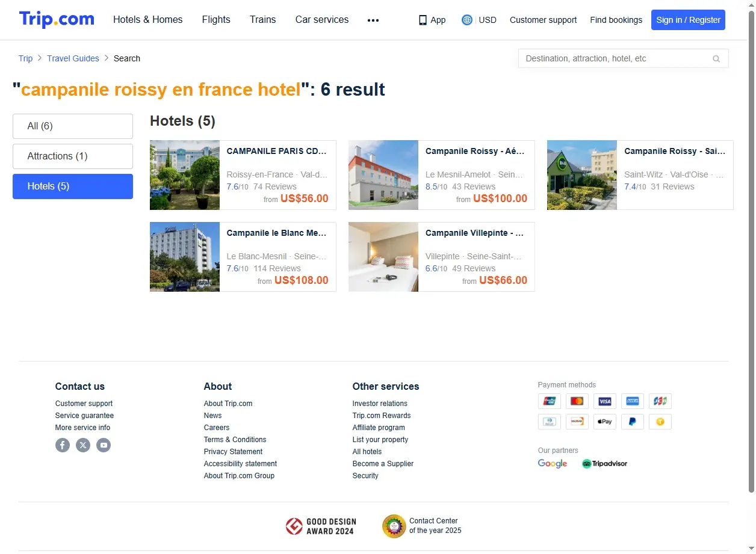The width and height of the screenshot is (756, 554).
Task: Open the X (Twitter) social icon
Action: click(83, 445)
